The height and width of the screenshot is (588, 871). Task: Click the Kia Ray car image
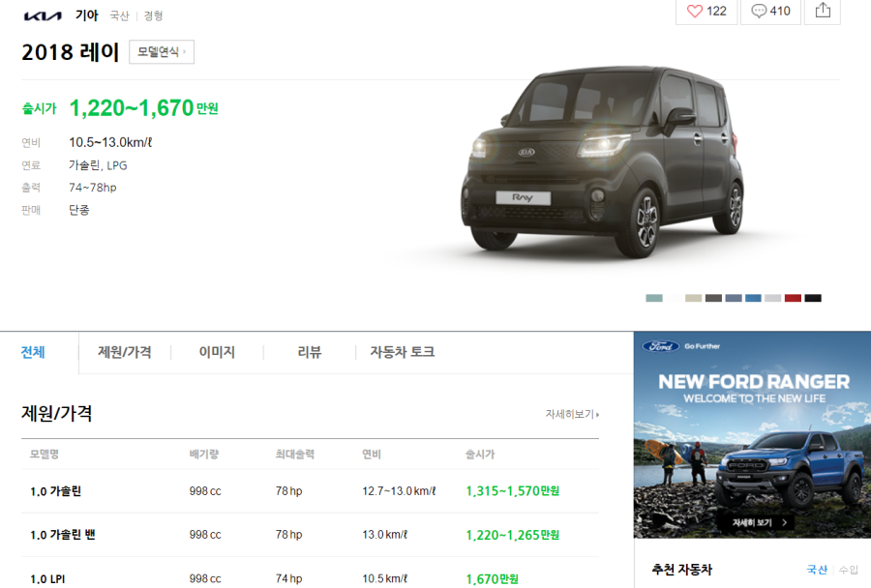point(603,162)
